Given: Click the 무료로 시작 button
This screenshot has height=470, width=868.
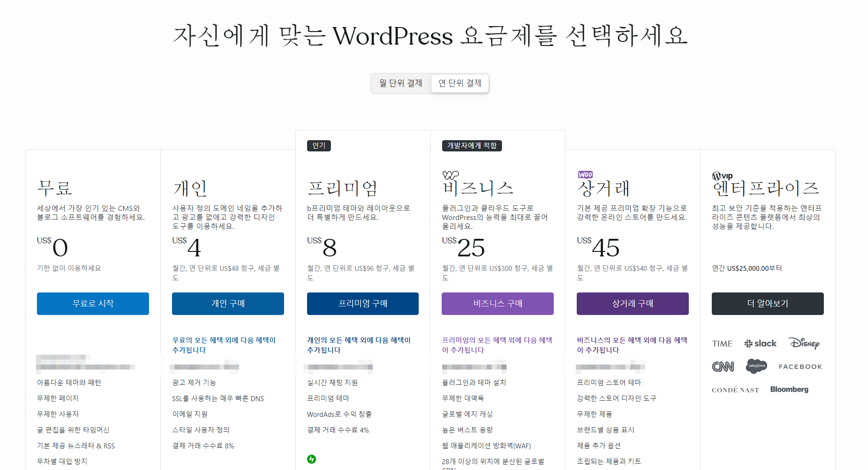Looking at the screenshot, I should 93,304.
